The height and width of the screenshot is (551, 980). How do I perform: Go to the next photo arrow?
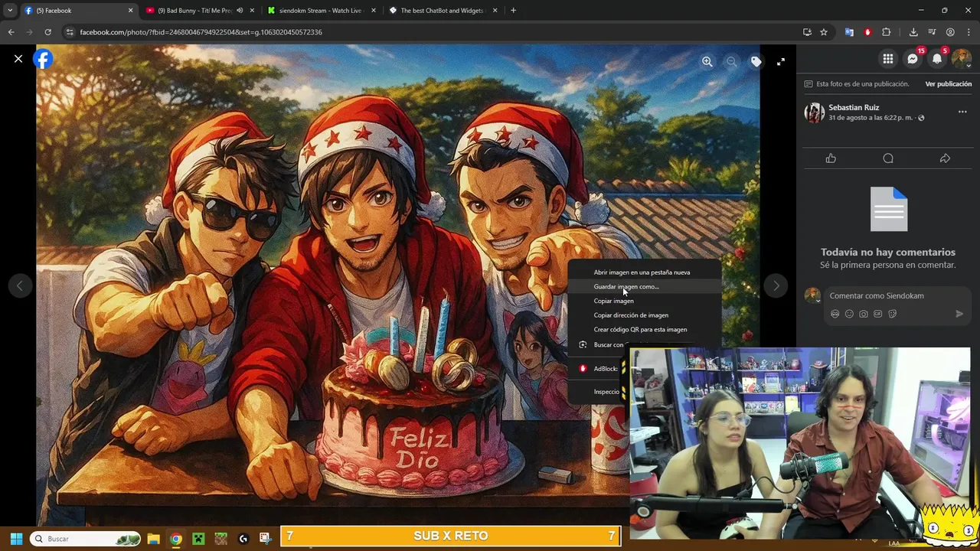[776, 285]
